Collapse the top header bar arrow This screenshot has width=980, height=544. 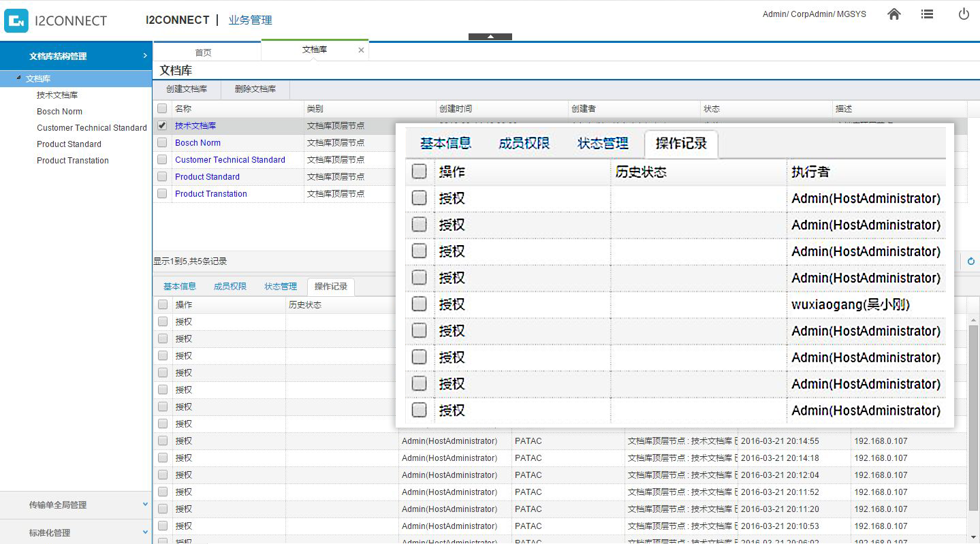point(490,37)
